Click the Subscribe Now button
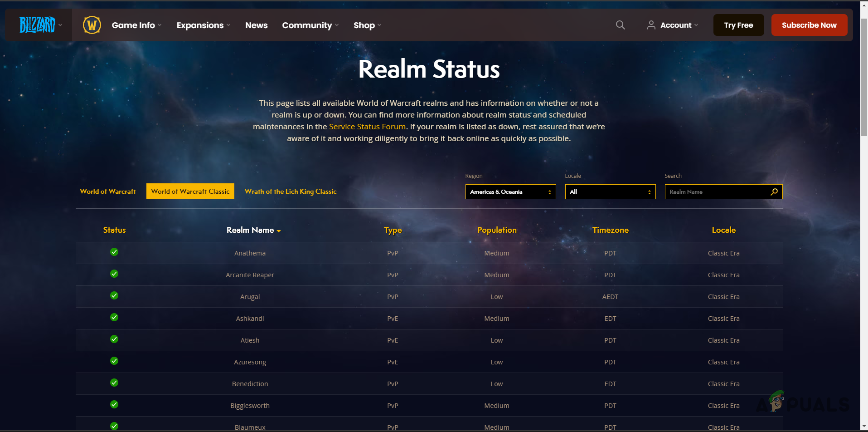 [809, 25]
